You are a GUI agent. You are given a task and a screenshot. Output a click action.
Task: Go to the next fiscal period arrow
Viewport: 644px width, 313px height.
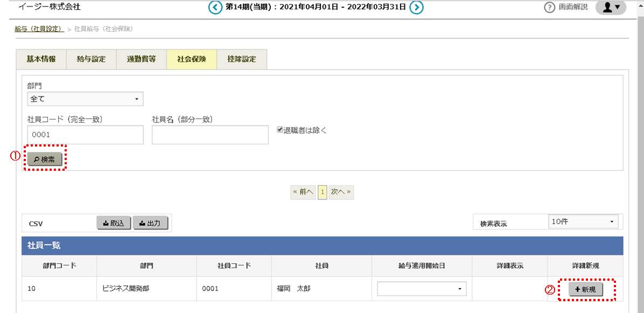coord(416,8)
